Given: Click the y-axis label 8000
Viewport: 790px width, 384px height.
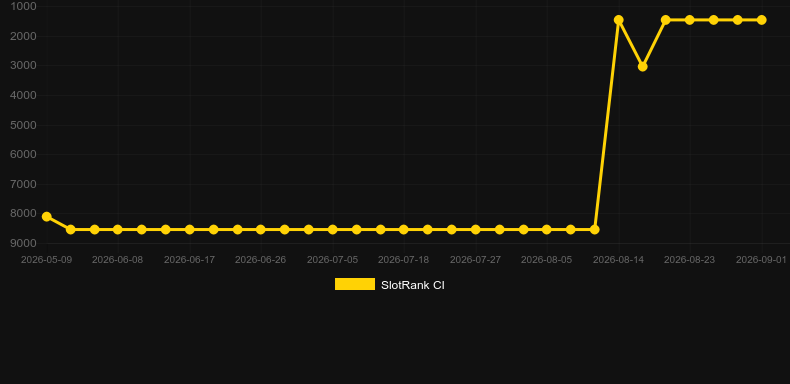Looking at the screenshot, I should click(x=23, y=214).
